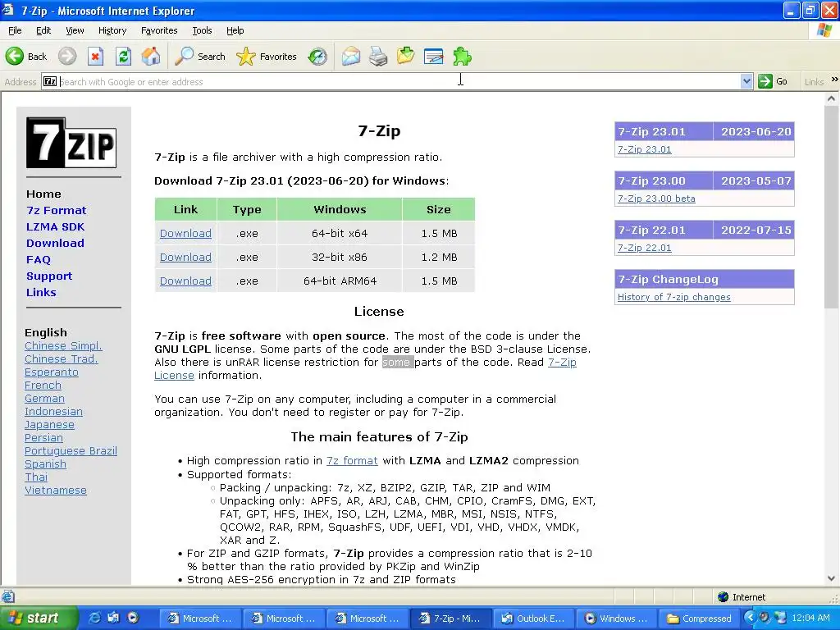Open the Favorites menu
Viewport: 840px width, 630px height.
(x=159, y=30)
